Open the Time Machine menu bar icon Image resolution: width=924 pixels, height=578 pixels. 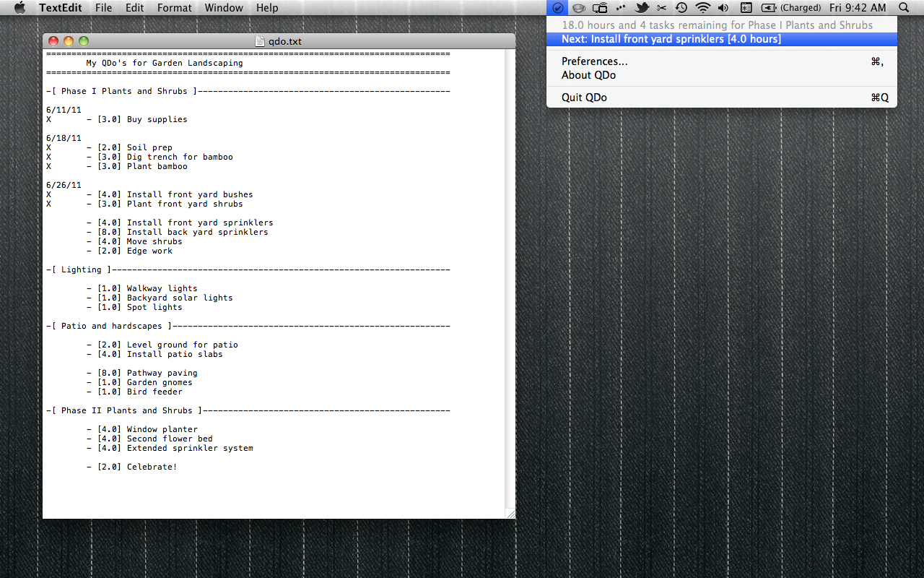click(x=681, y=8)
